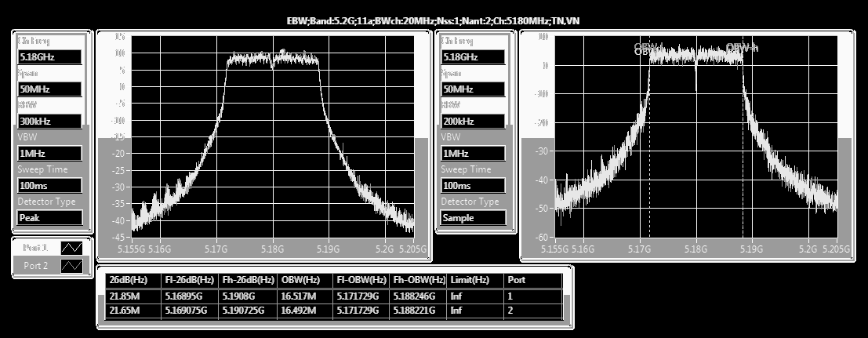Edit left panel center frequency 5.18GHz field
The image size is (868, 338).
[50, 57]
